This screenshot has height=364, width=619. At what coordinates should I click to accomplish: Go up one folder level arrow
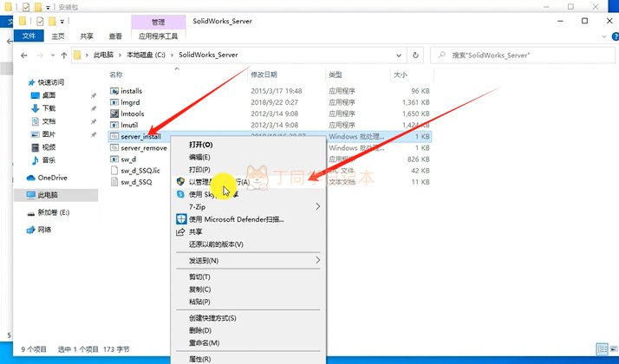[x=64, y=55]
